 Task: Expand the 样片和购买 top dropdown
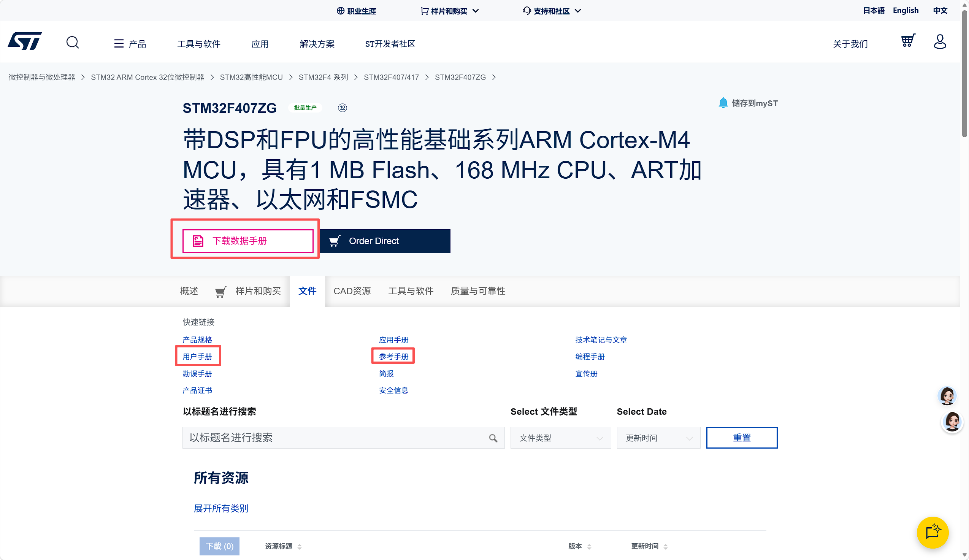coord(449,11)
